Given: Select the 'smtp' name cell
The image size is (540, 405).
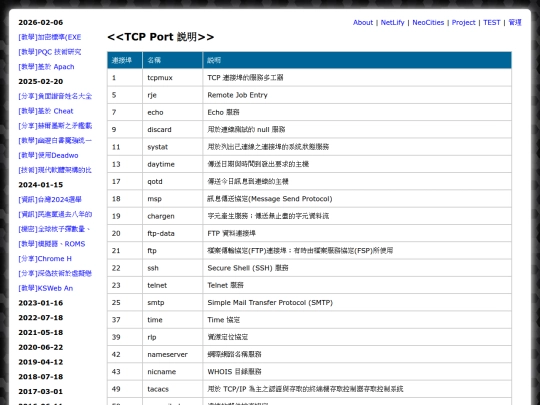Looking at the screenshot, I should [x=172, y=303].
